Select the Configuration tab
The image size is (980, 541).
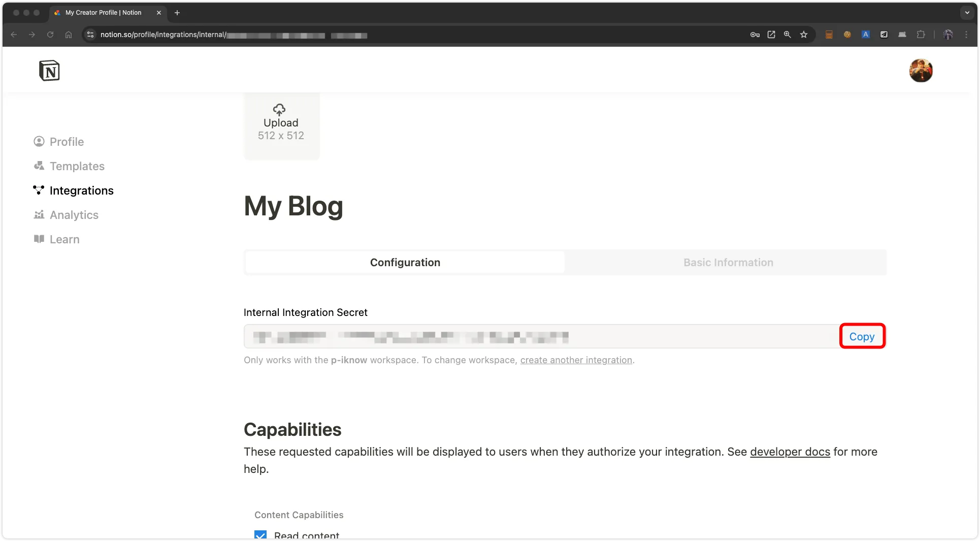pyautogui.click(x=405, y=263)
